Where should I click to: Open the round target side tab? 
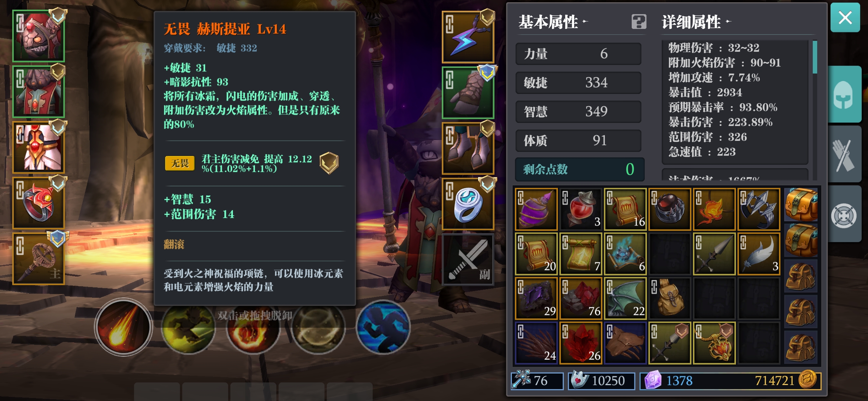844,215
